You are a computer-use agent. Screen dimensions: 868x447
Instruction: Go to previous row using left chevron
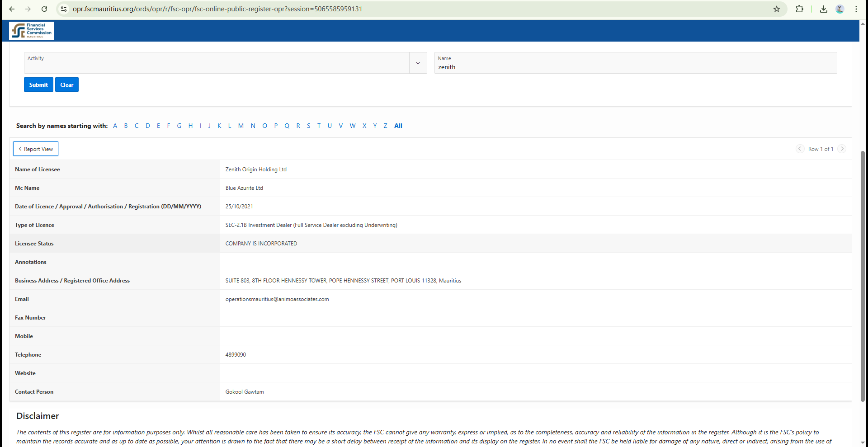tap(800, 149)
